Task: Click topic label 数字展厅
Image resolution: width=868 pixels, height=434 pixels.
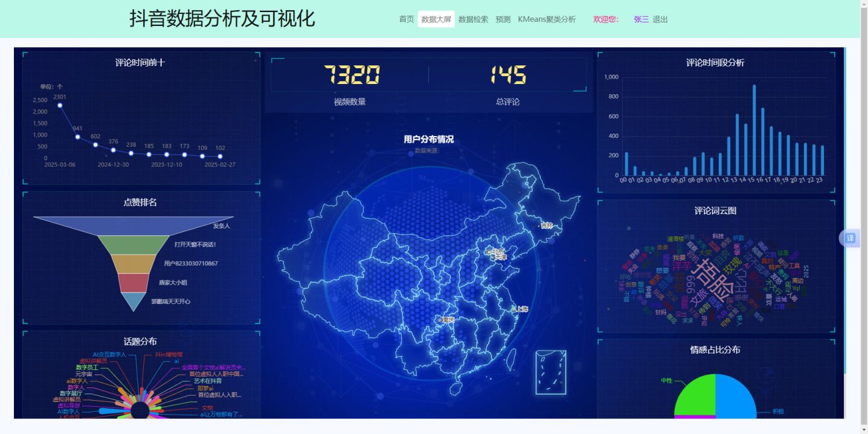Action: coord(71,393)
